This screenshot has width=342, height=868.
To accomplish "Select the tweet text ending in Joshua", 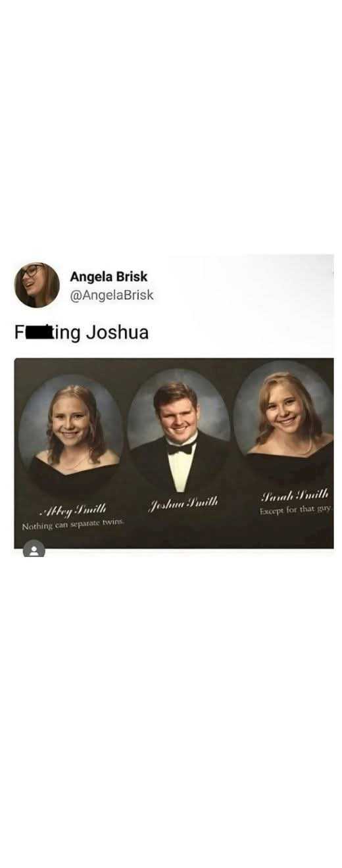I will [82, 333].
